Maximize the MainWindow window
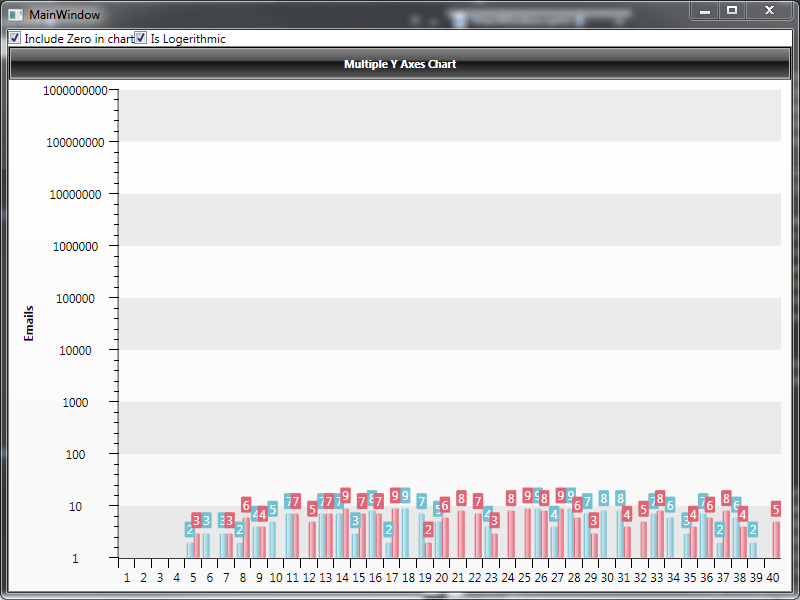Viewport: 800px width, 600px height. point(732,10)
